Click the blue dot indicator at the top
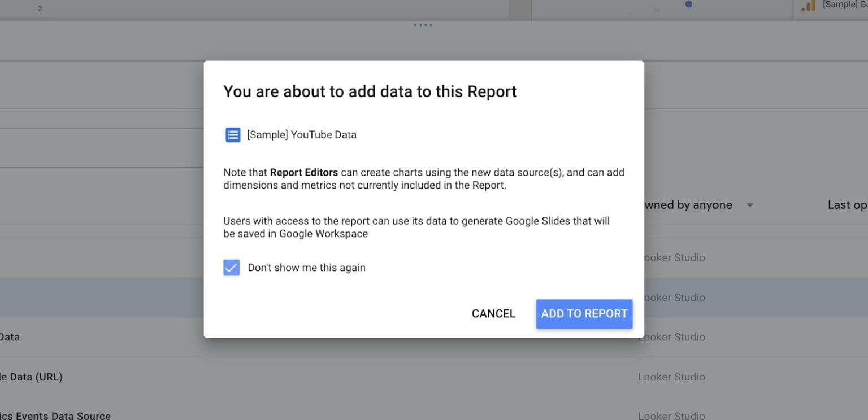This screenshot has height=420, width=868. (688, 4)
